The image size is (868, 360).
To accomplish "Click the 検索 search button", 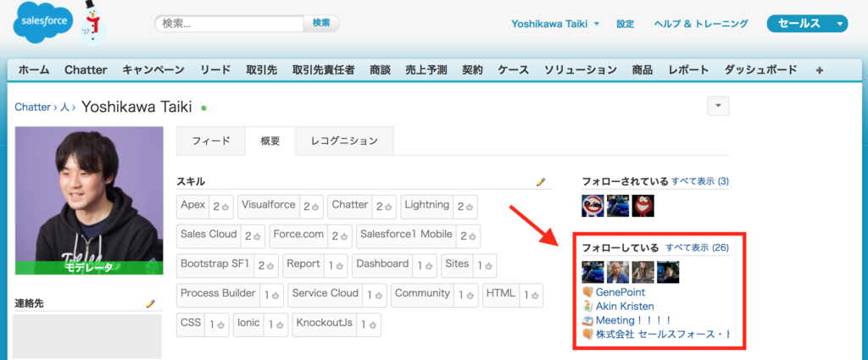I will click(x=321, y=23).
